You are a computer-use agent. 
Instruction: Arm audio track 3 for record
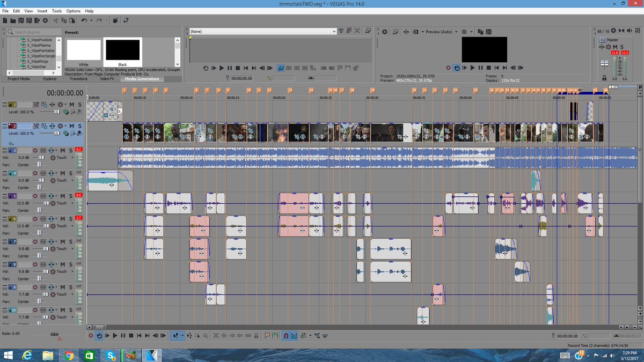[x=36, y=151]
